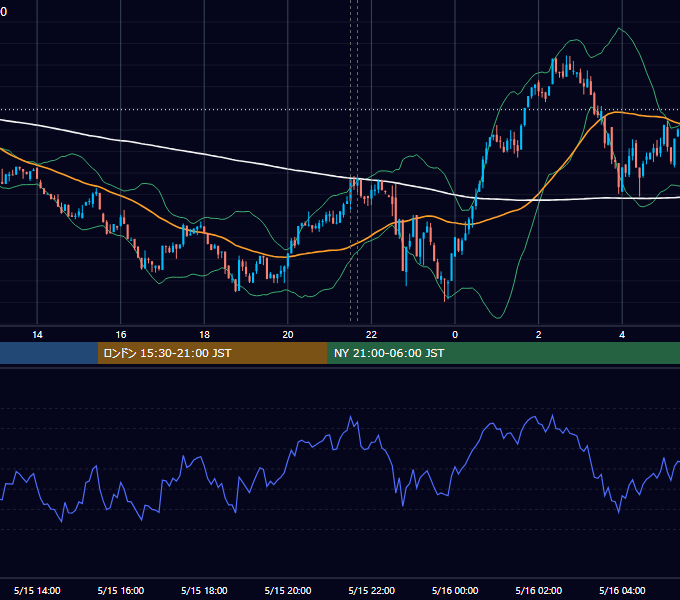Click the 5/15 14:00 time label
The image size is (680, 600).
[37, 590]
